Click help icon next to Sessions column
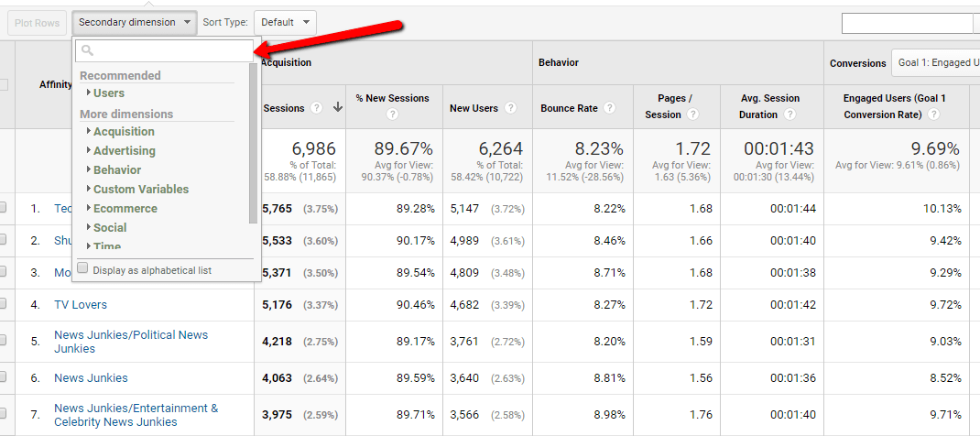This screenshot has height=436, width=980. 316,108
